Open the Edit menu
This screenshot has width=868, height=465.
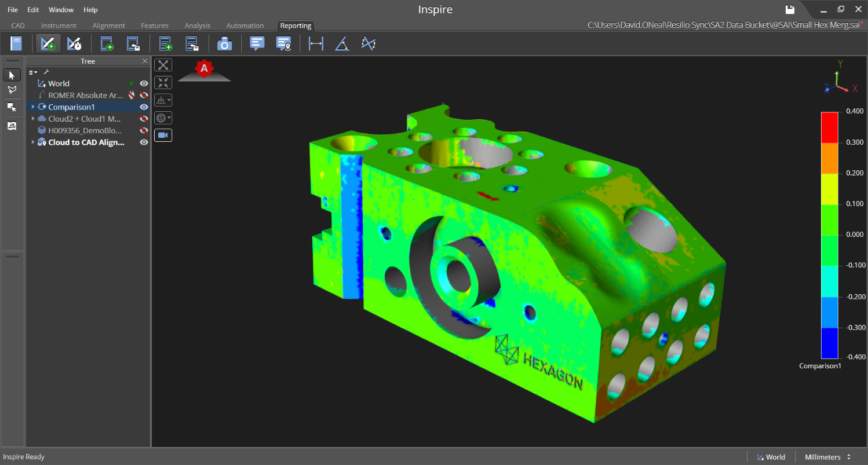tap(33, 10)
